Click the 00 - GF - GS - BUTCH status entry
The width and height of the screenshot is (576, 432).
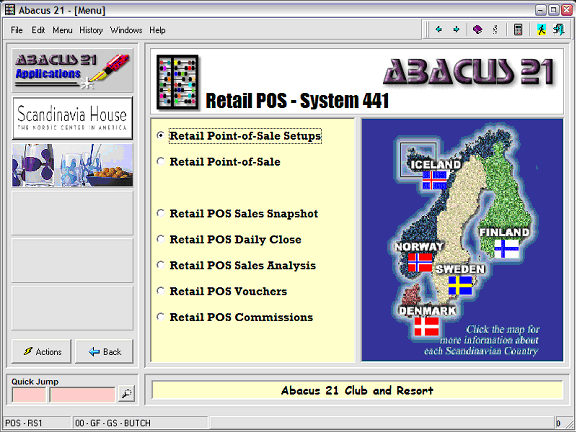click(140, 423)
